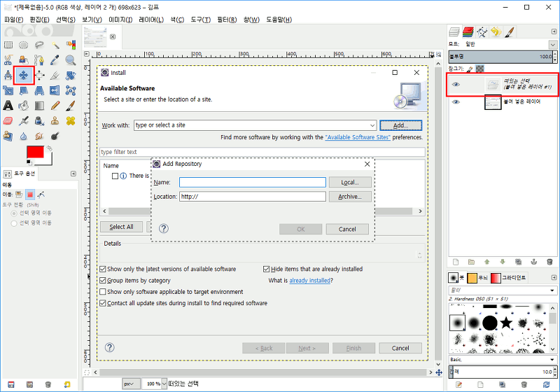Viewport: 560px width, 392px height.
Task: Open the zoom percentage dropdown at 100%
Action: tap(161, 384)
